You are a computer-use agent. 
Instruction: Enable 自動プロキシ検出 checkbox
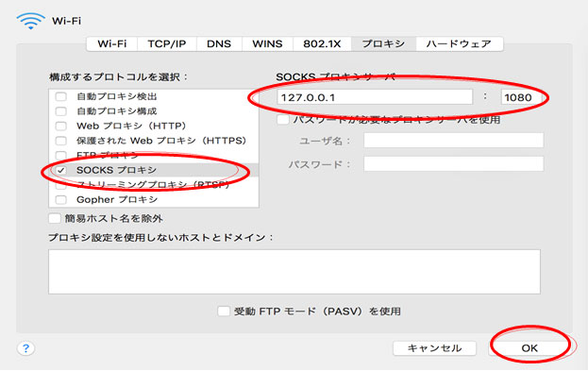tap(60, 96)
